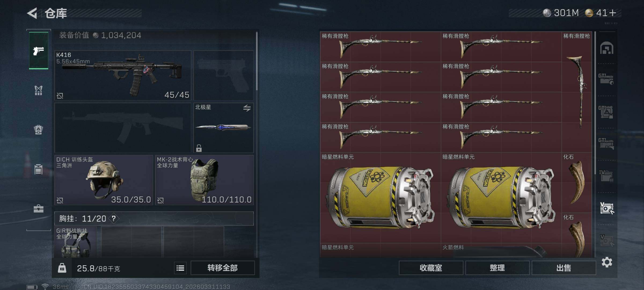
Task: Click the loadout panel vertical scrollbar
Action: [x=257, y=61]
